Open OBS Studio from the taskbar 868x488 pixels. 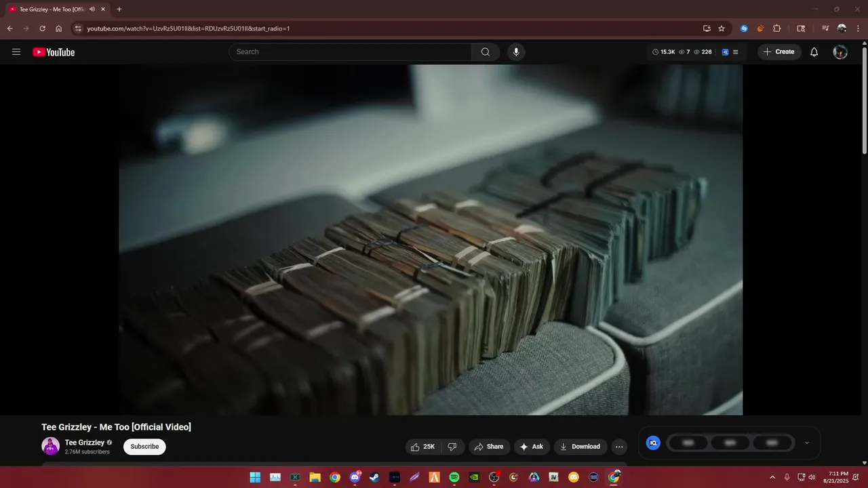click(494, 477)
